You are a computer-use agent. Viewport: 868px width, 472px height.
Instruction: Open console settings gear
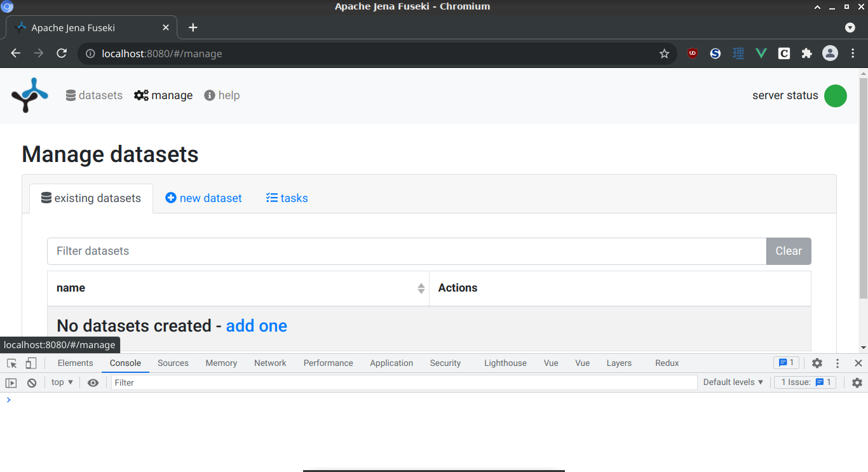[x=857, y=382]
